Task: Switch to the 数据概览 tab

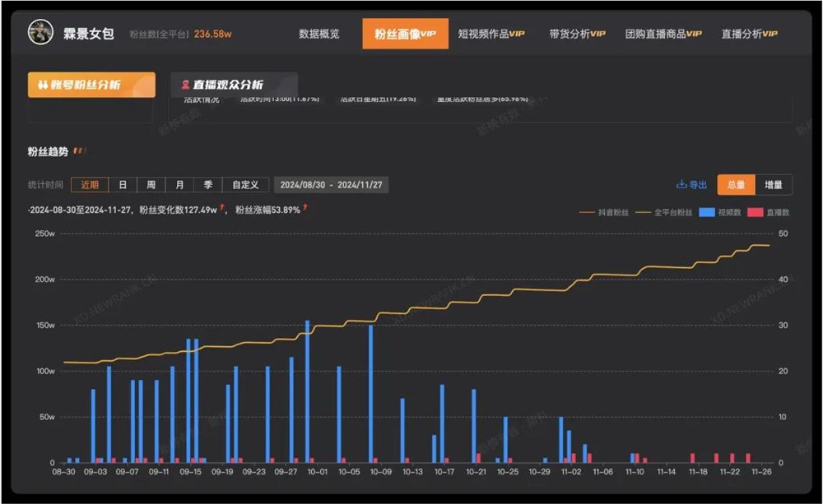Action: tap(320, 35)
